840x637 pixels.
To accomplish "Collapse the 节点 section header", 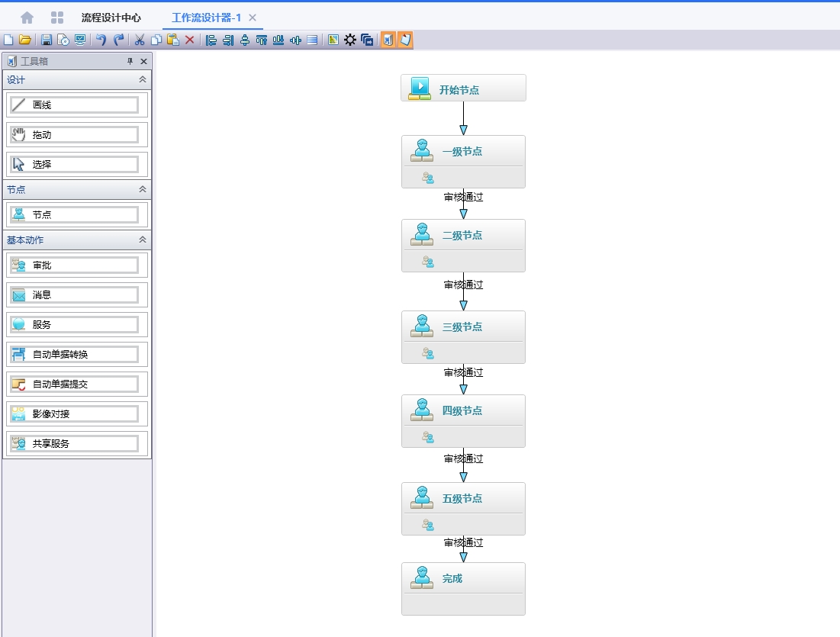I will point(142,189).
